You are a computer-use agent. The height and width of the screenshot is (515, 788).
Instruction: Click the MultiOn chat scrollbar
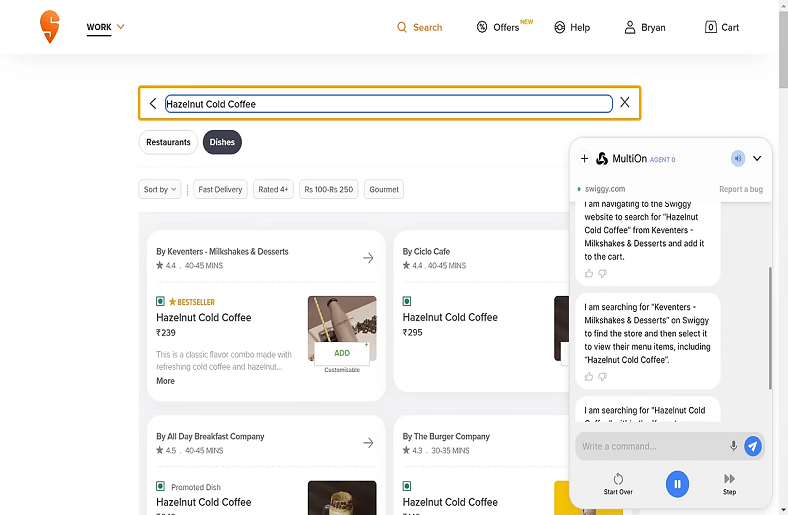tap(769, 328)
